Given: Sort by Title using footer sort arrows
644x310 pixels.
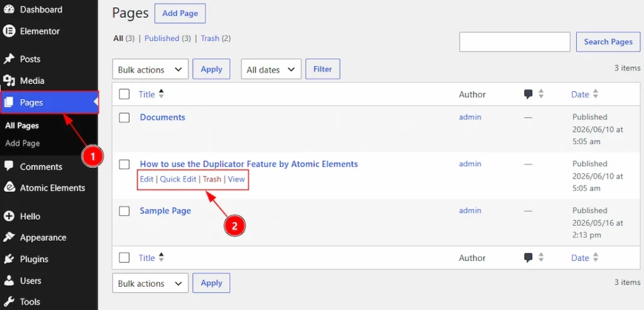Looking at the screenshot, I should pyautogui.click(x=162, y=257).
